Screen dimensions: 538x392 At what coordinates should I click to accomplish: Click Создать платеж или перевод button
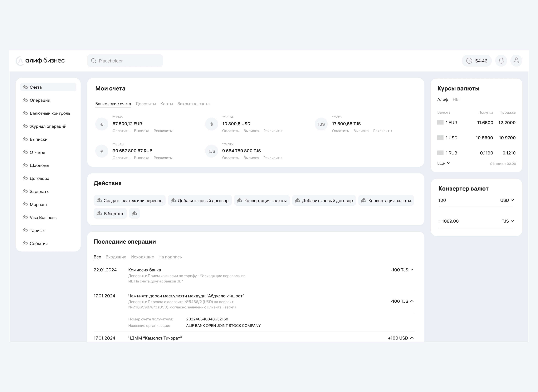130,200
